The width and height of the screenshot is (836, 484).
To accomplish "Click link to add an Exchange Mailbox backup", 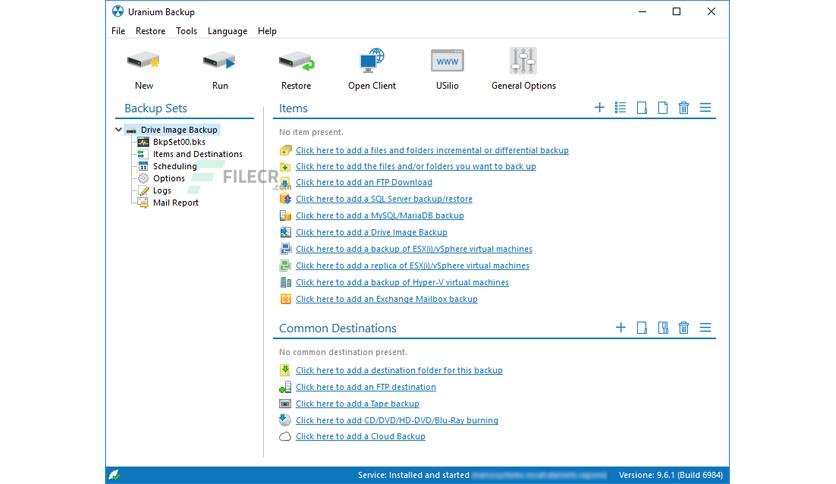I will (387, 299).
